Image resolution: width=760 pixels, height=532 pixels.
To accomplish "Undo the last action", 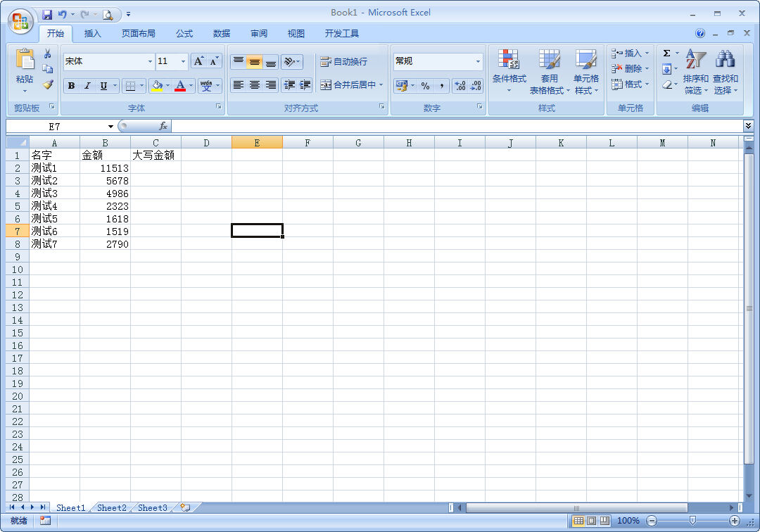I will [62, 15].
